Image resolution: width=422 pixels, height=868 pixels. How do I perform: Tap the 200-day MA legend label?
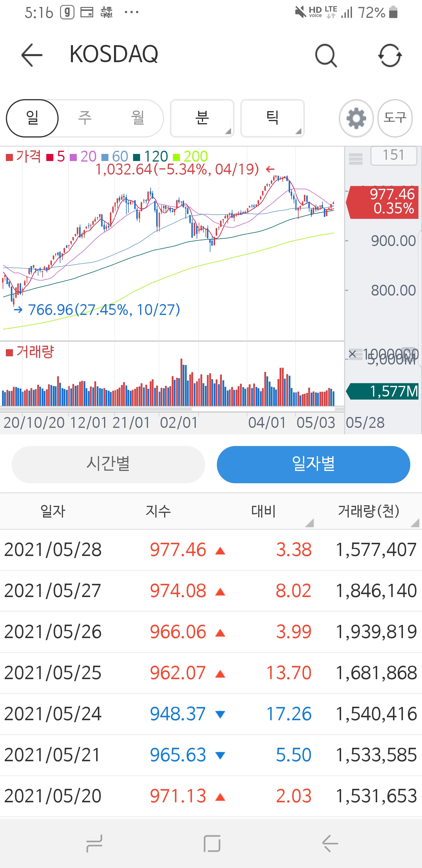196,156
